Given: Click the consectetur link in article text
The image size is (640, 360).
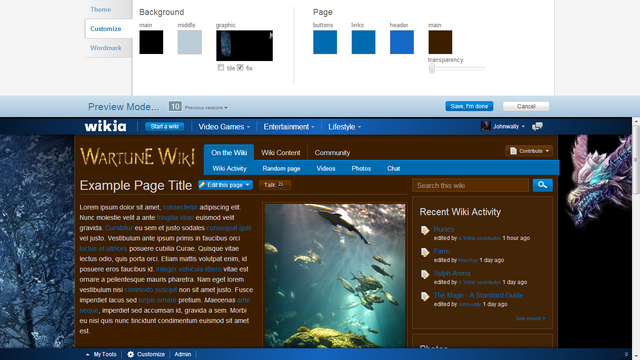Looking at the screenshot, I should tap(180, 207).
